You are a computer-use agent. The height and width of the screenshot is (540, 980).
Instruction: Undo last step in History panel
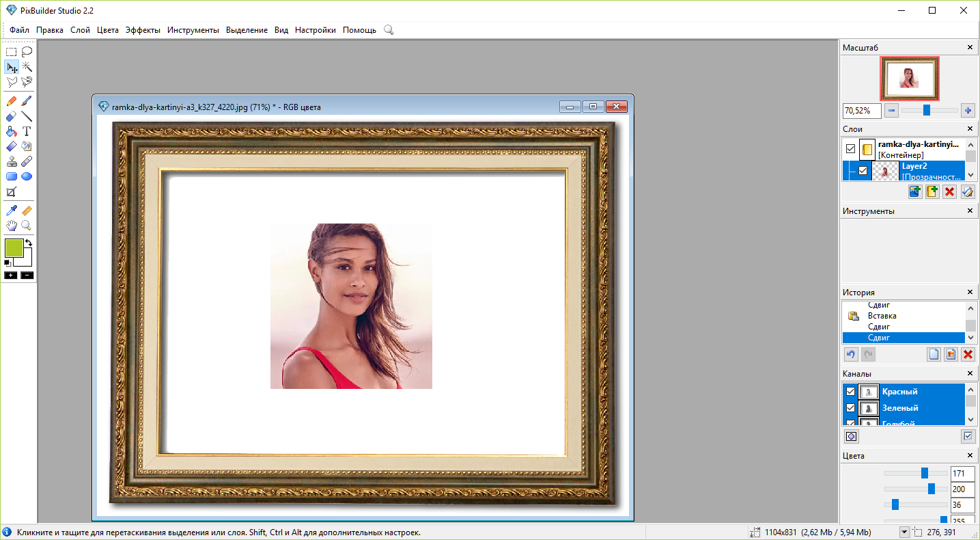click(850, 354)
